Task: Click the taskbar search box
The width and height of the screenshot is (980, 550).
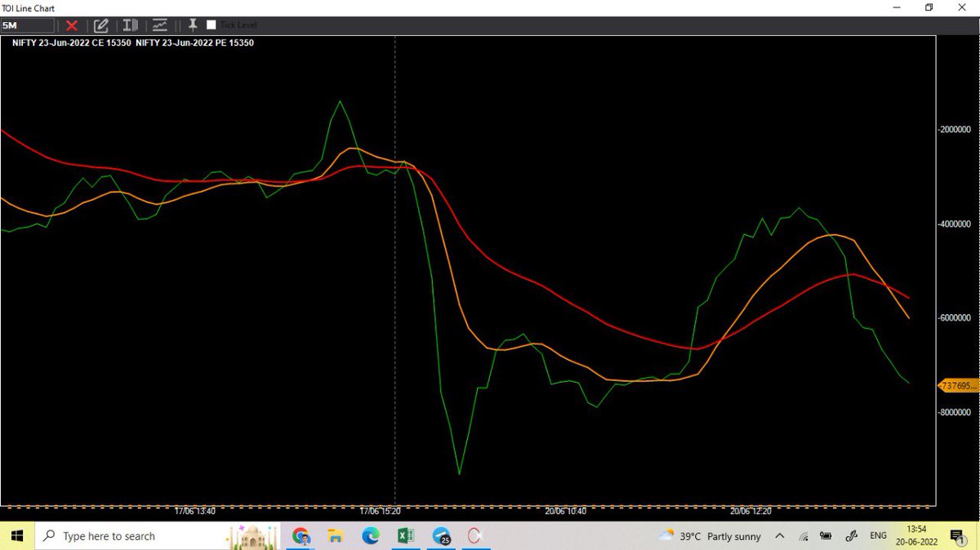Action: [x=158, y=536]
